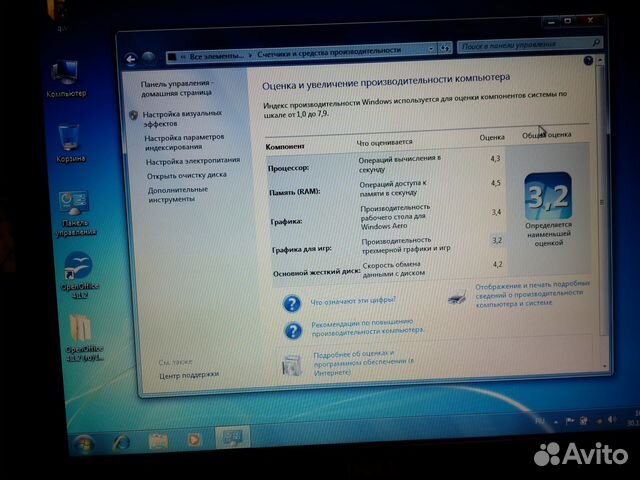Click the printer icon near Отображение и печать
Screen dimensions: 640x480
[457, 297]
